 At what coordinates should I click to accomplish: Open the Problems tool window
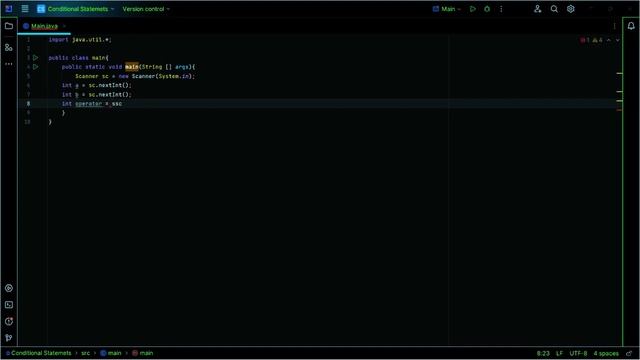(9, 321)
